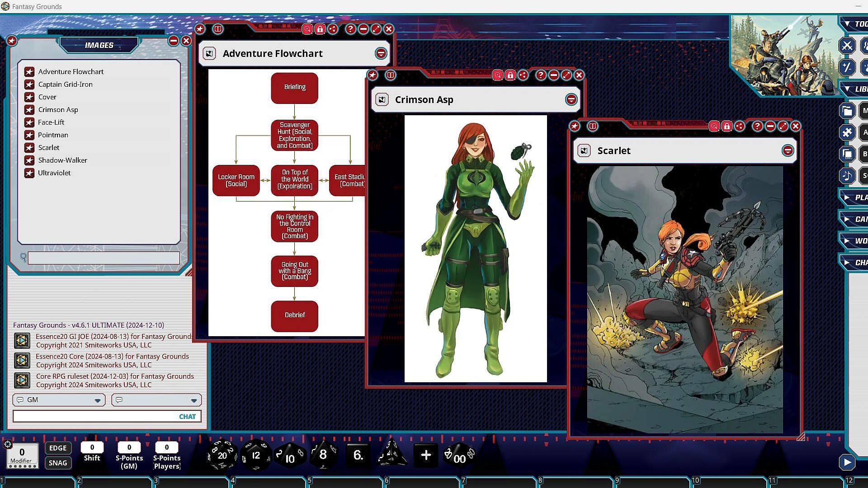868x488 pixels.
Task: Toggle the EDGE roll option
Action: (58, 448)
